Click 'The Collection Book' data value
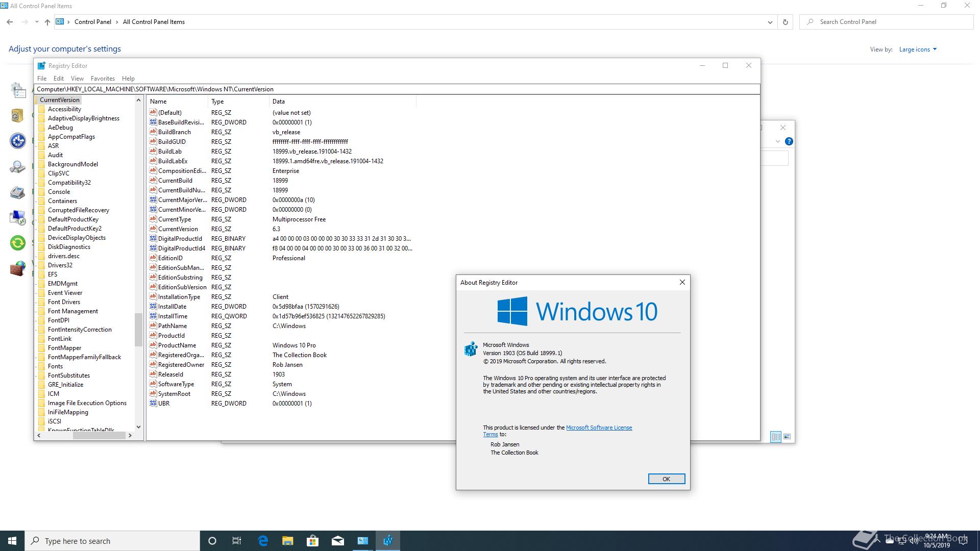Image resolution: width=980 pixels, height=551 pixels. tap(300, 355)
